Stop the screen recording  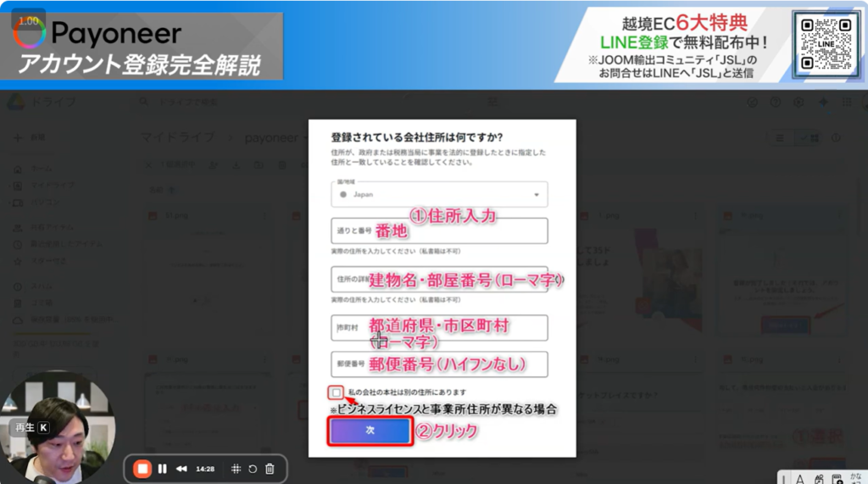[142, 469]
